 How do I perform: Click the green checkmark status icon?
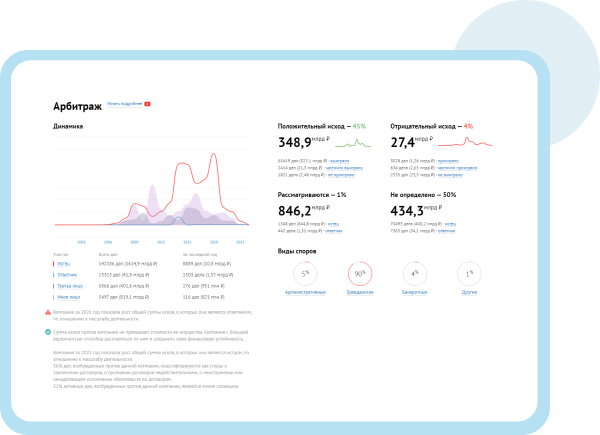coord(49,331)
